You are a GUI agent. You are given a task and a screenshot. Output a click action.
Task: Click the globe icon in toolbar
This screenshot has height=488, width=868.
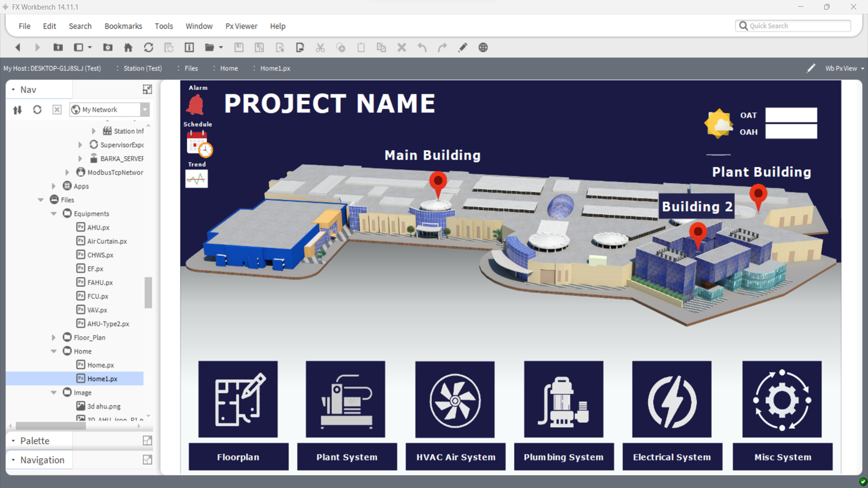(483, 48)
